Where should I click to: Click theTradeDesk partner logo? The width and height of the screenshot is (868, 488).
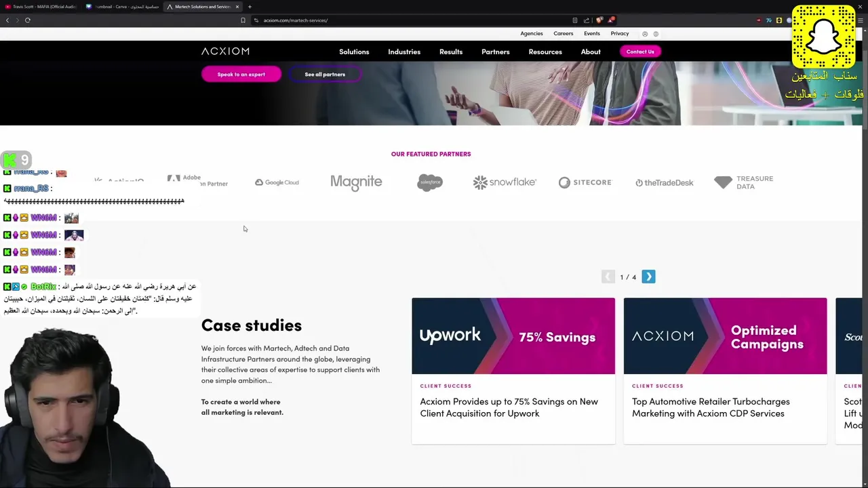[664, 183]
